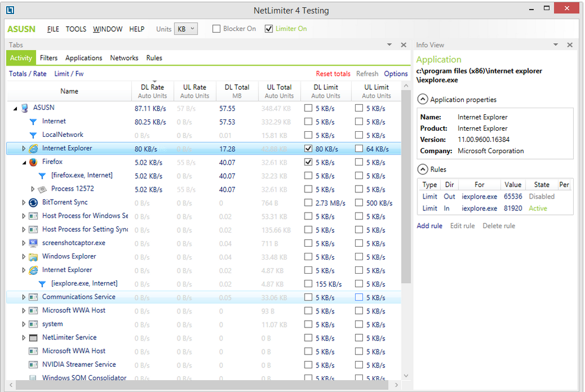Click the Windows Explorer folder icon

pos(33,257)
